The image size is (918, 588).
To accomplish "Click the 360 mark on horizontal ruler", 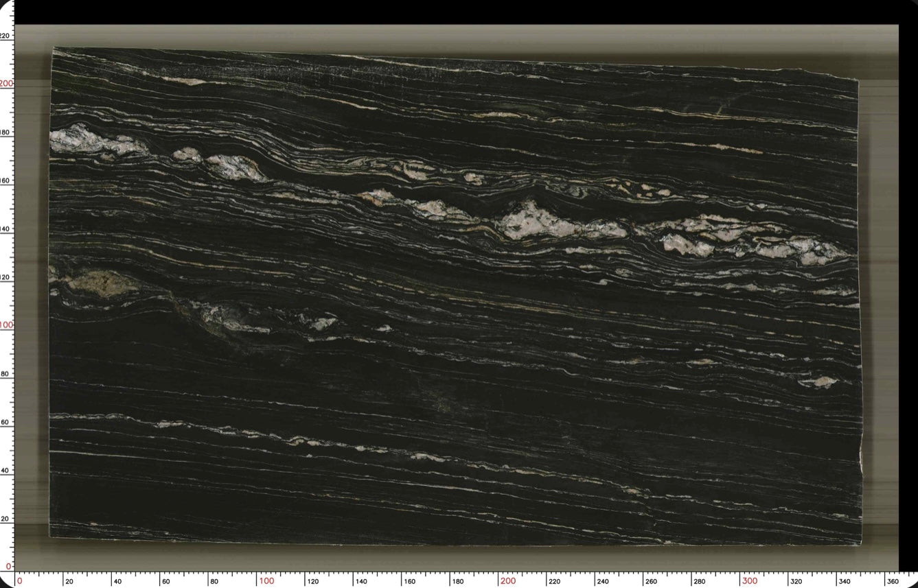I will 893,582.
